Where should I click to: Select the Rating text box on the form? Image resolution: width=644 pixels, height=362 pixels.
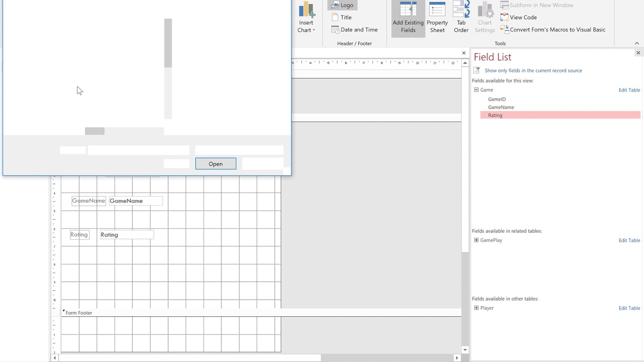[126, 235]
